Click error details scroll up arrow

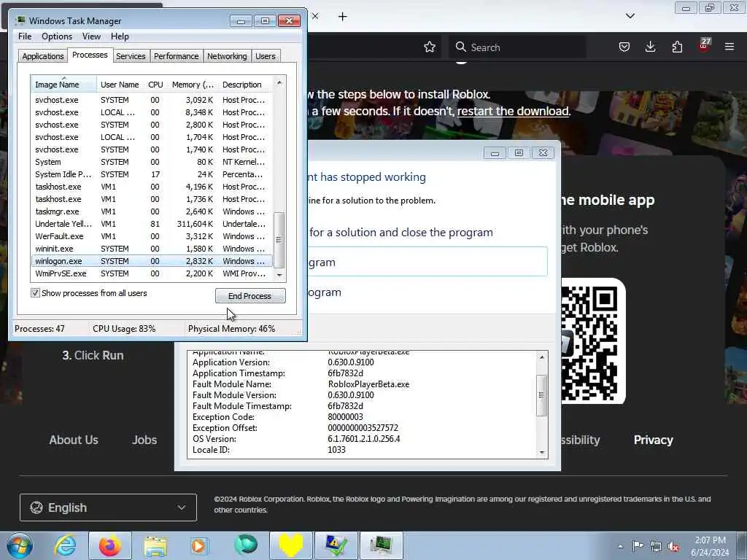point(542,357)
